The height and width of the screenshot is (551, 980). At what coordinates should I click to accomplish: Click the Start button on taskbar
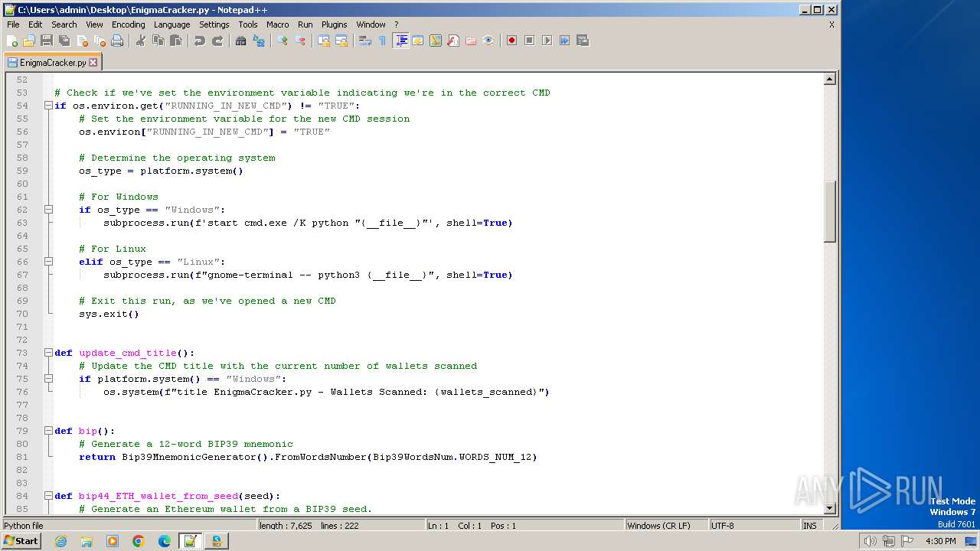pos(21,541)
